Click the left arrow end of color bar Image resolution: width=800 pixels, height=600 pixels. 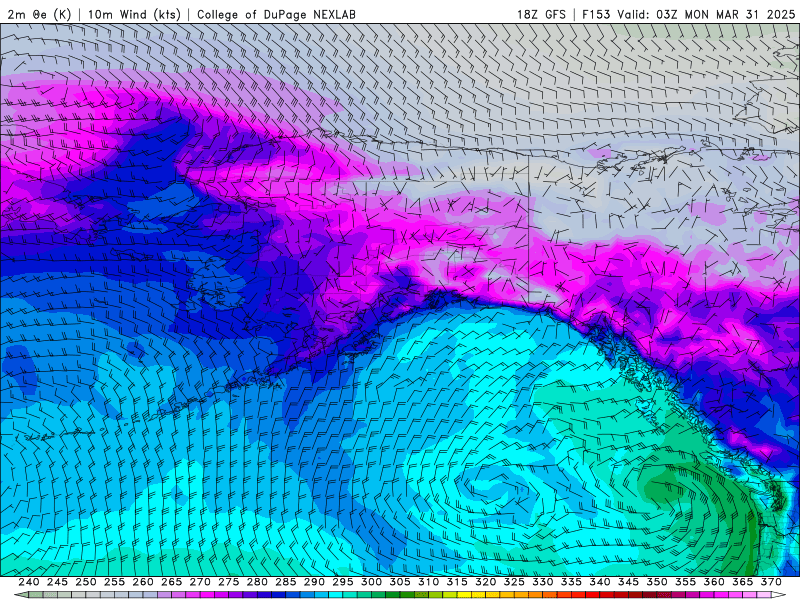click(20, 595)
